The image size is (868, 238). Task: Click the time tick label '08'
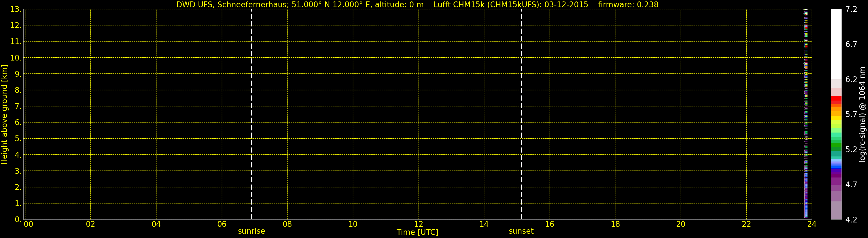pyautogui.click(x=288, y=224)
